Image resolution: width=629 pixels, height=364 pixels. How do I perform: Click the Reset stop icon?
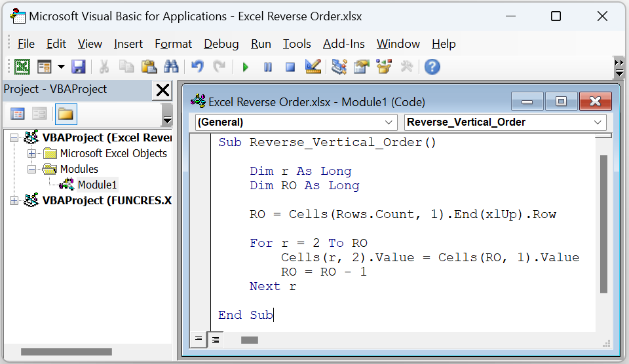point(290,67)
